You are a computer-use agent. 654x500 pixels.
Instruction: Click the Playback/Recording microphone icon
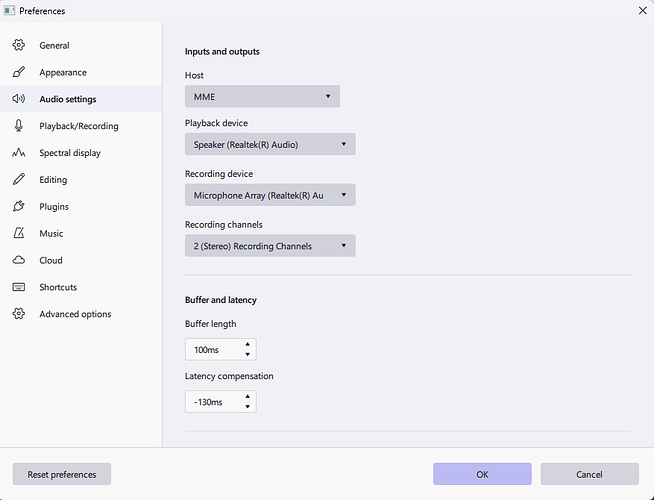pos(18,126)
